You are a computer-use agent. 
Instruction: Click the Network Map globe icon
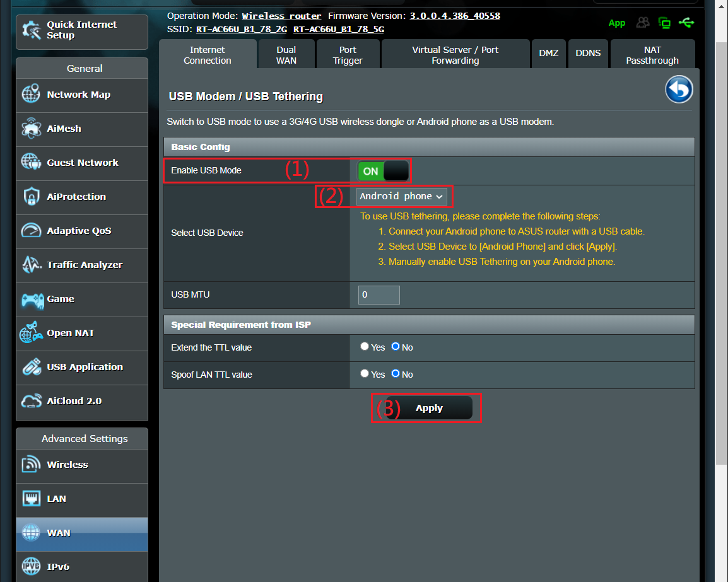point(31,94)
